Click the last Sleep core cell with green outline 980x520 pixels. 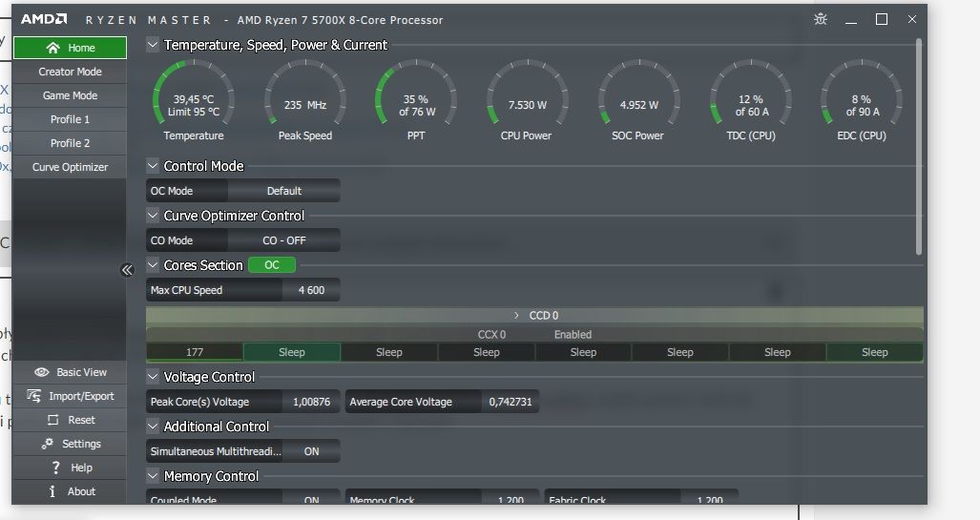(874, 352)
